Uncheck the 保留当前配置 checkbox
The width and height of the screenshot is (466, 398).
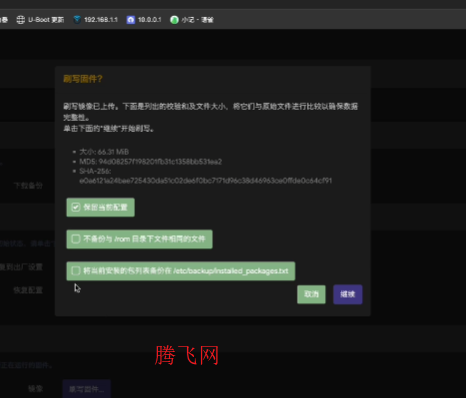76,207
